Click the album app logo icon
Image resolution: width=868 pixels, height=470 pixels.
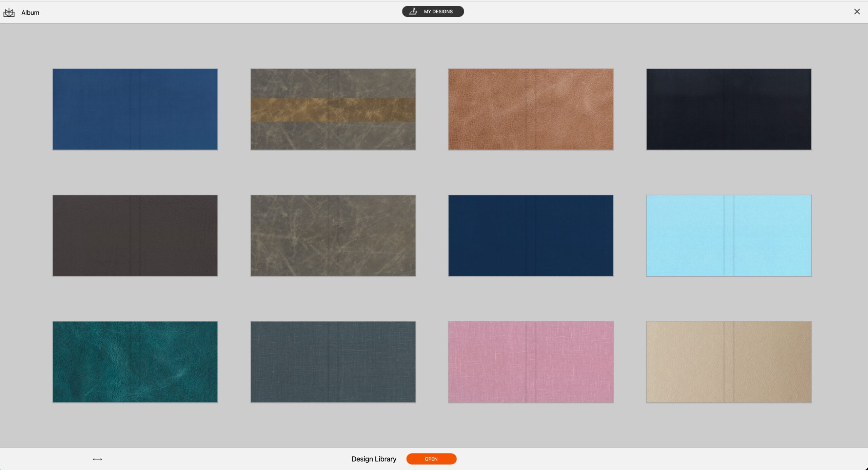tap(9, 13)
